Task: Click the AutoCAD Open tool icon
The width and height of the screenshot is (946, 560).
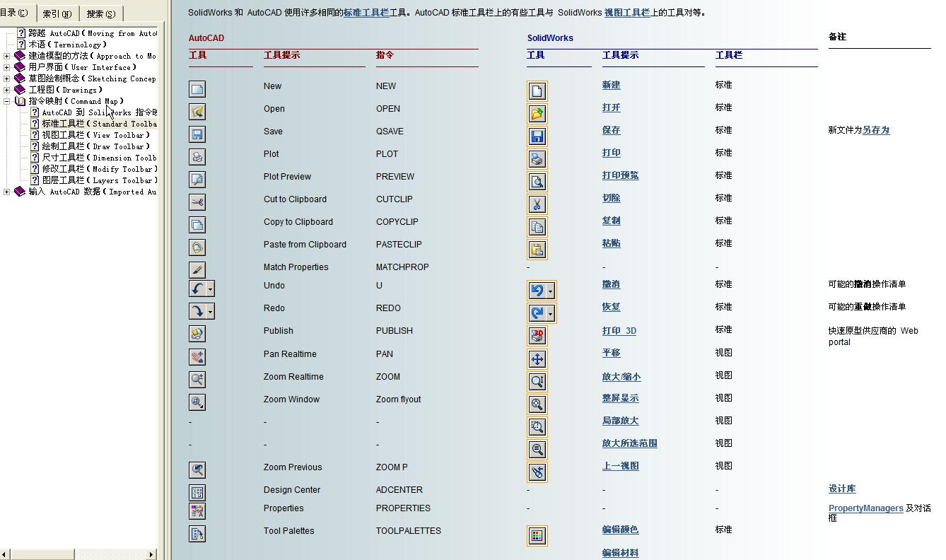Action: click(x=197, y=112)
